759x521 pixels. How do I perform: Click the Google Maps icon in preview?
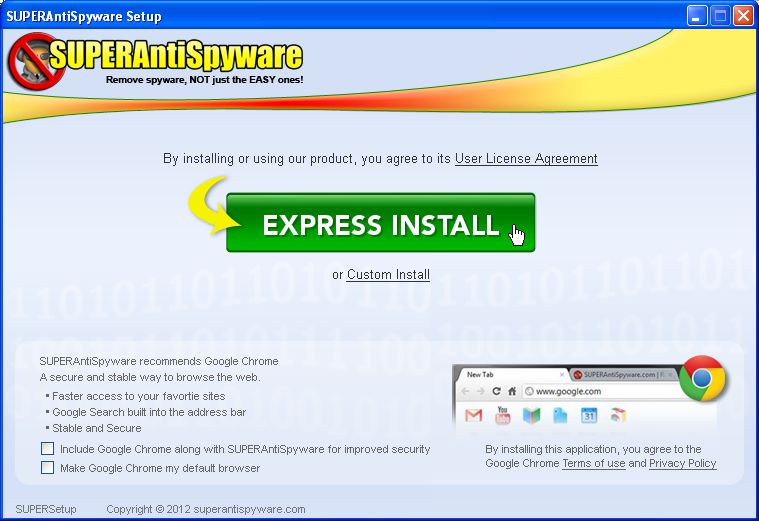[531, 415]
